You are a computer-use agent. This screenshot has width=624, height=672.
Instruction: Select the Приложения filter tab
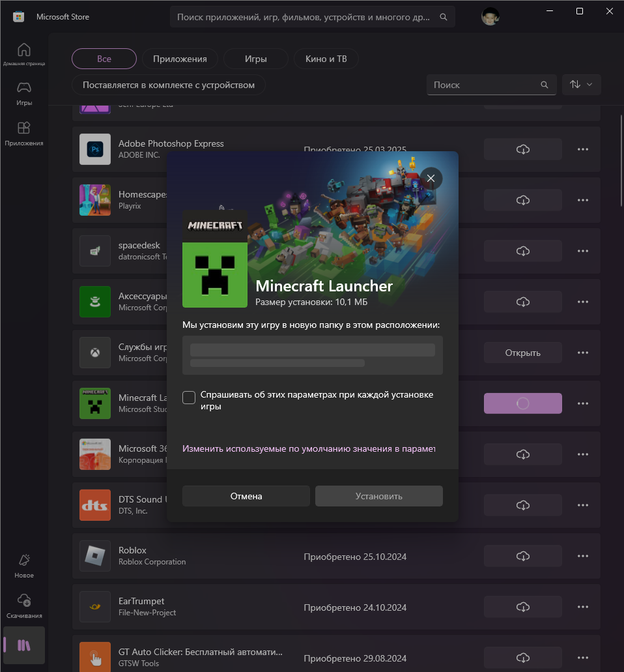point(180,59)
